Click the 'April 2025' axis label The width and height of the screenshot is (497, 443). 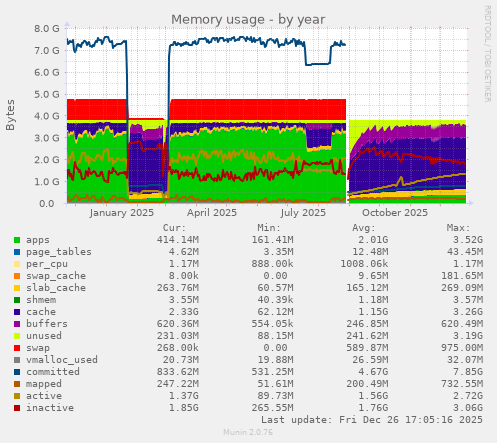click(212, 213)
